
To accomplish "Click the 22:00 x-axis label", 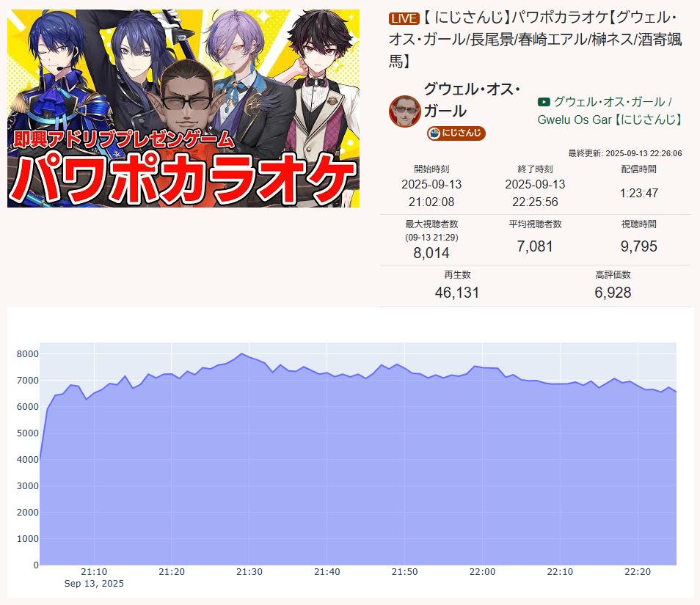I will [x=482, y=571].
